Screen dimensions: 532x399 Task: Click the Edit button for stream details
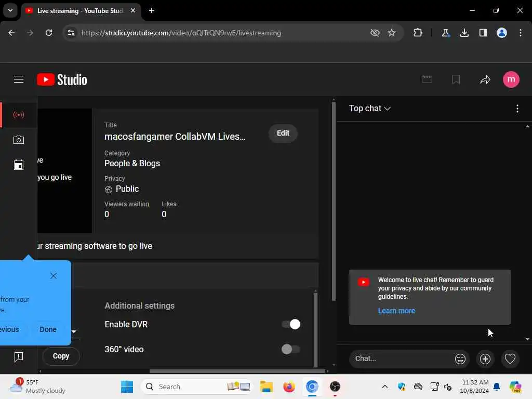(283, 133)
